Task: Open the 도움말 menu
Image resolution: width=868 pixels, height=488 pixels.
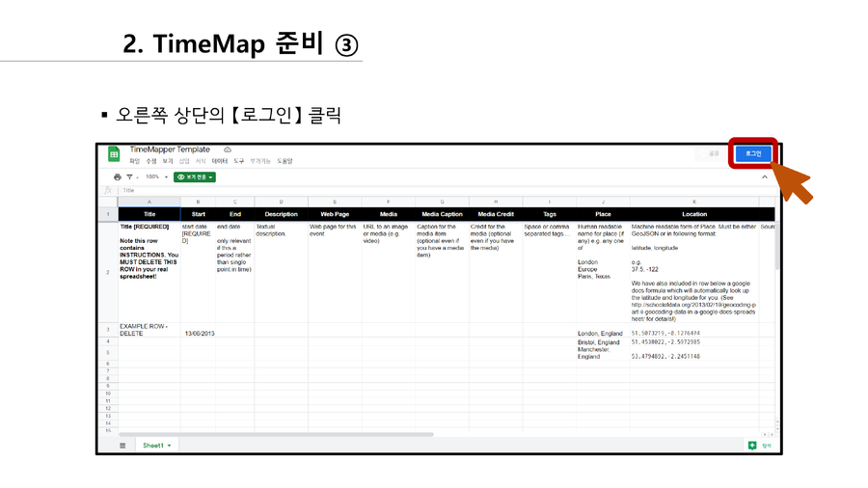Action: point(285,161)
